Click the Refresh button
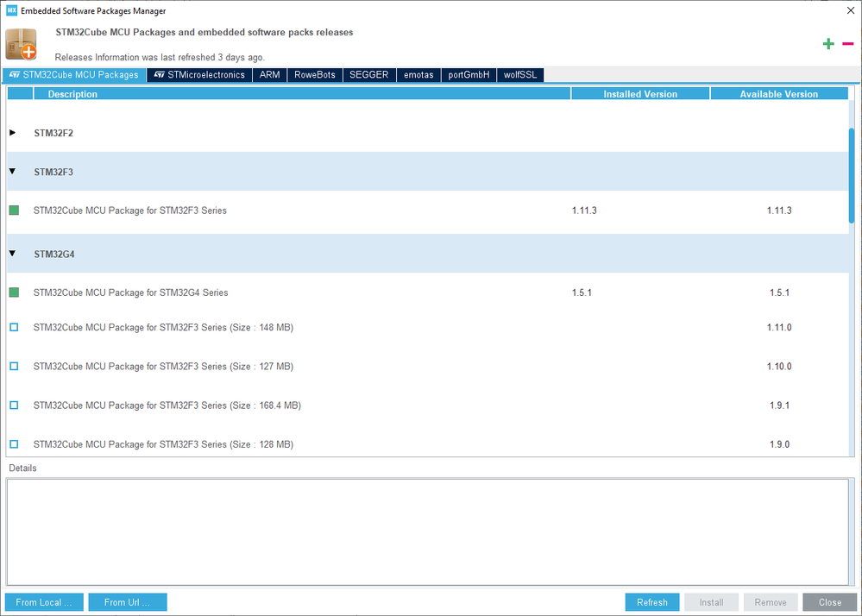 tap(652, 602)
